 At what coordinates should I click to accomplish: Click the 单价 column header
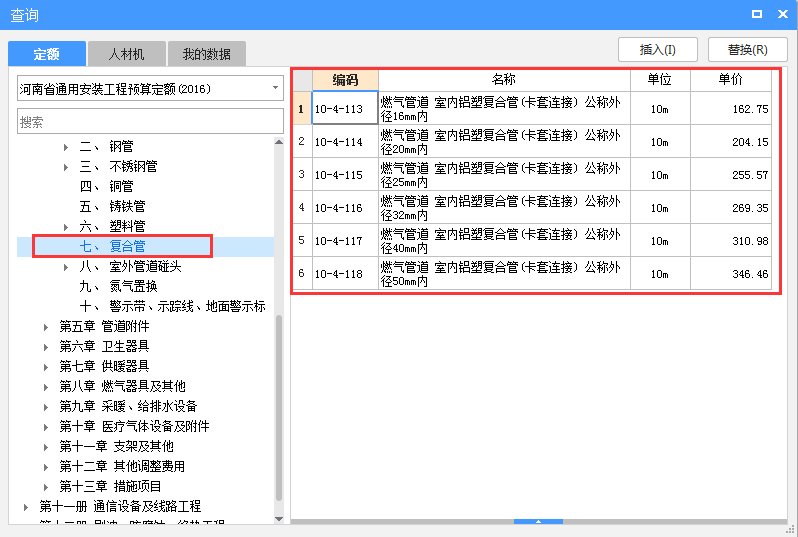click(x=731, y=80)
